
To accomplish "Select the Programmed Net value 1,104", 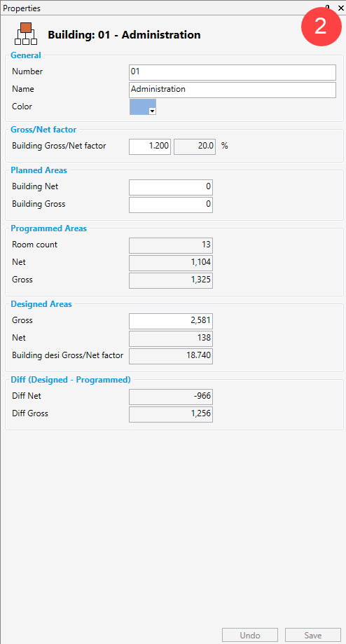I will pyautogui.click(x=171, y=263).
